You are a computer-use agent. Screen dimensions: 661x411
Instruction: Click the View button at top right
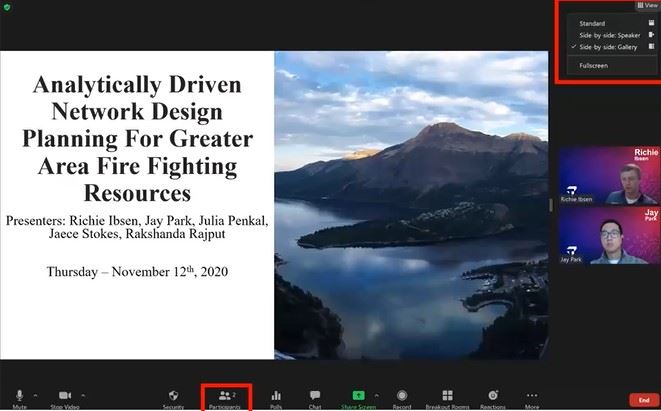click(x=647, y=5)
